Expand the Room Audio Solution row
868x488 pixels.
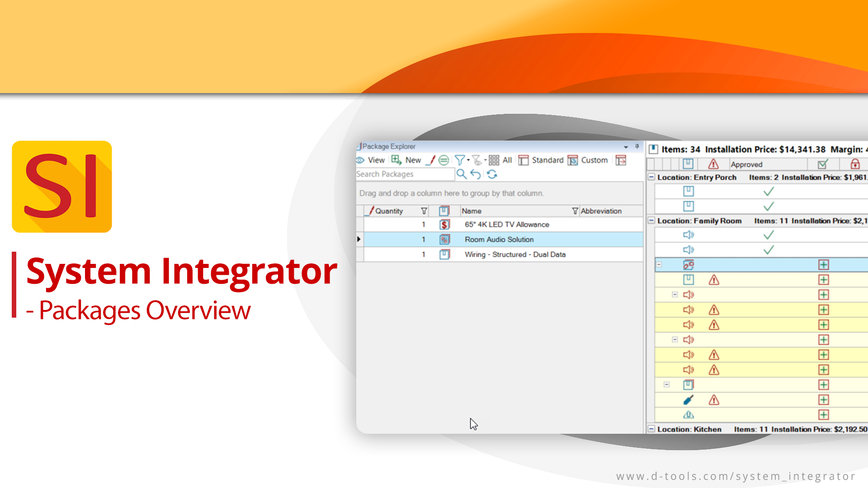pyautogui.click(x=359, y=239)
